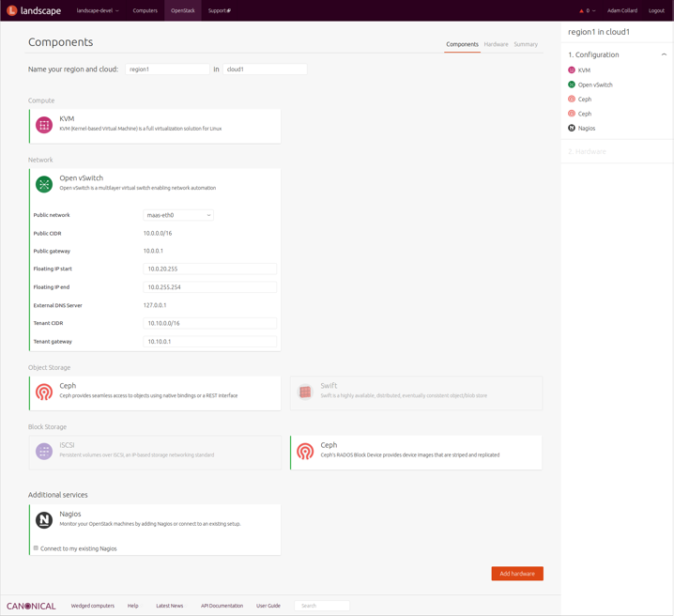Open the Help footer link
The image size is (674, 616).
(x=132, y=606)
